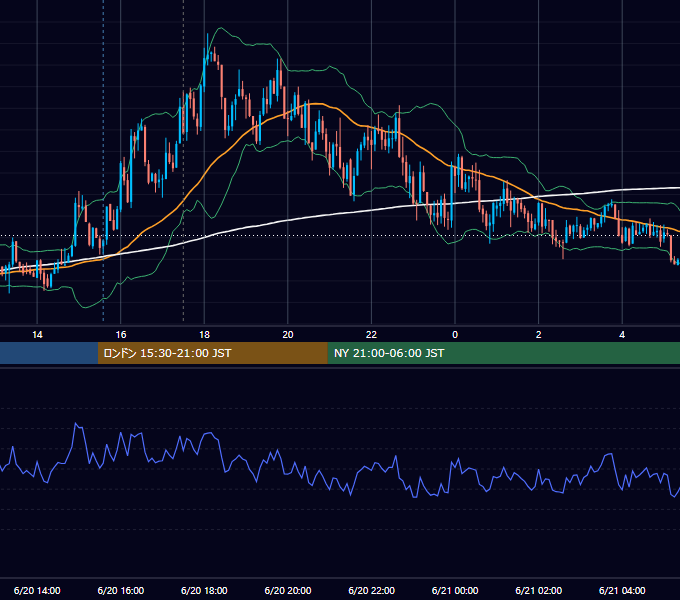Click the NY 21:00-06:00 JST session band
The height and width of the screenshot is (600, 680).
click(x=503, y=353)
